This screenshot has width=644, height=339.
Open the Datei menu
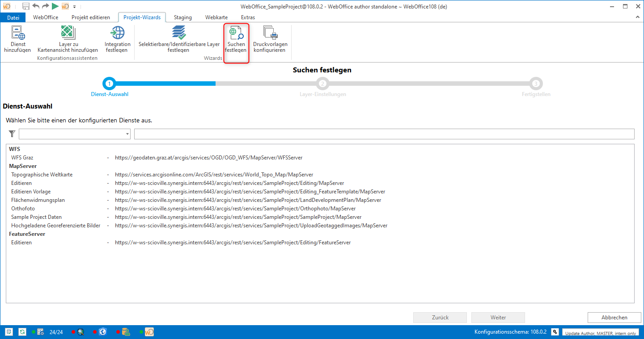point(13,17)
